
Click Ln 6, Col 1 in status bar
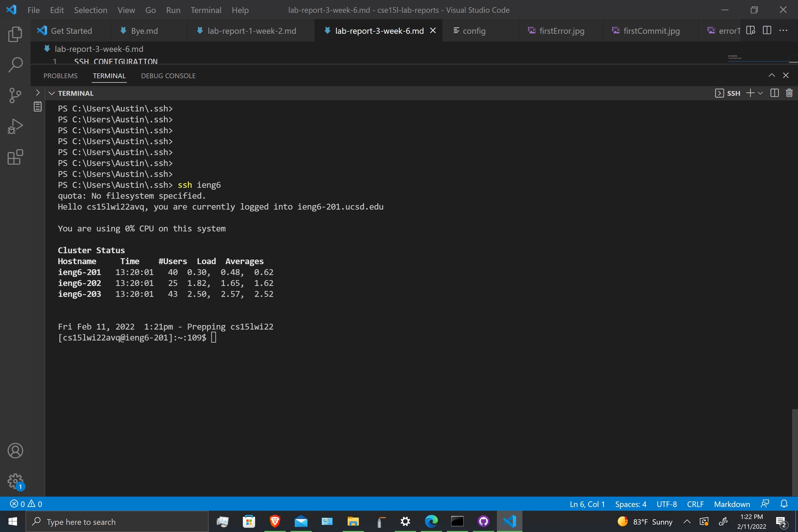[x=587, y=504]
